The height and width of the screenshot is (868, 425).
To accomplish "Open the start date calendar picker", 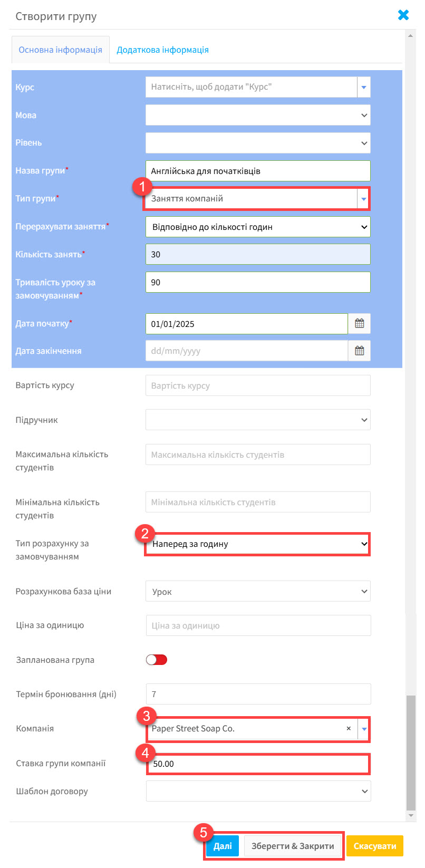I will [359, 324].
